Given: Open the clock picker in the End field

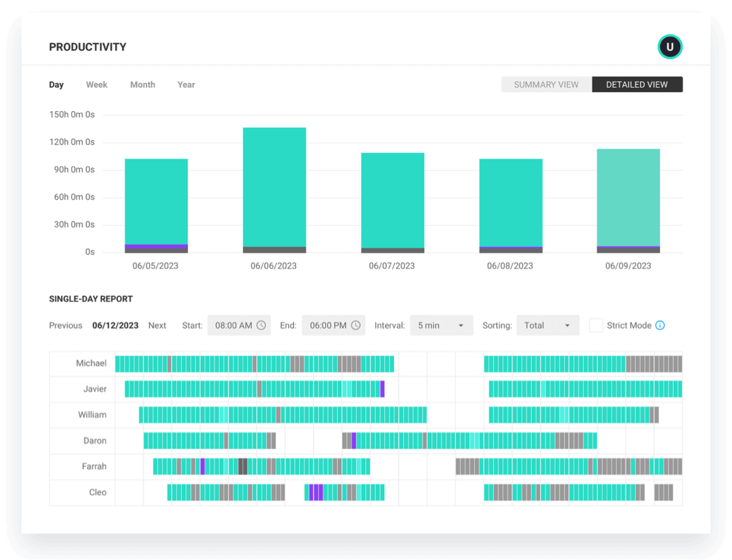Looking at the screenshot, I should (356, 325).
